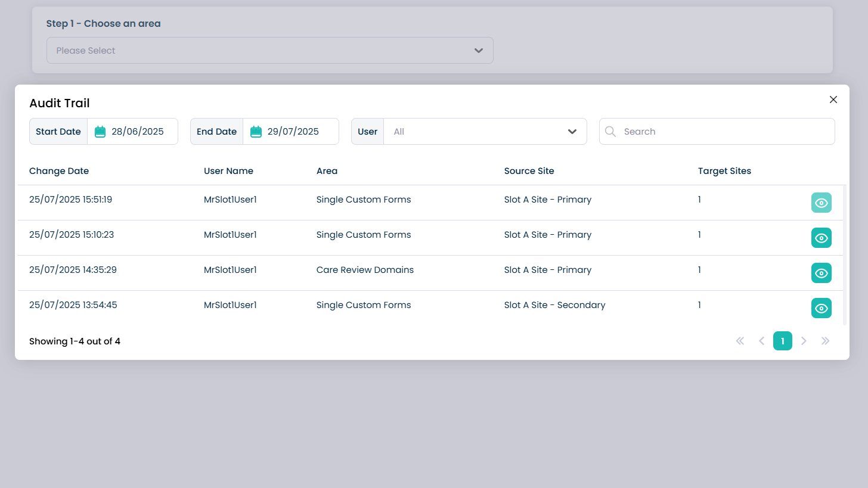
Task: View the Slot A Site - Secondary entry details
Action: [821, 308]
